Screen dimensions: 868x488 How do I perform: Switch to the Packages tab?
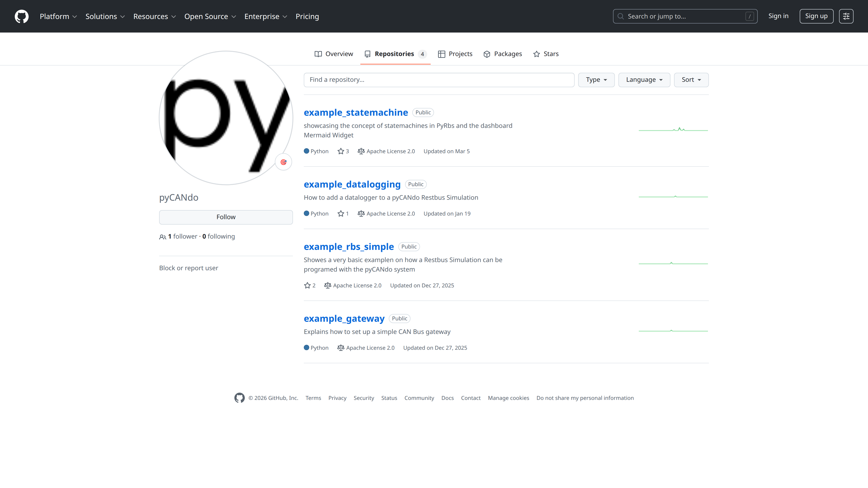[502, 54]
